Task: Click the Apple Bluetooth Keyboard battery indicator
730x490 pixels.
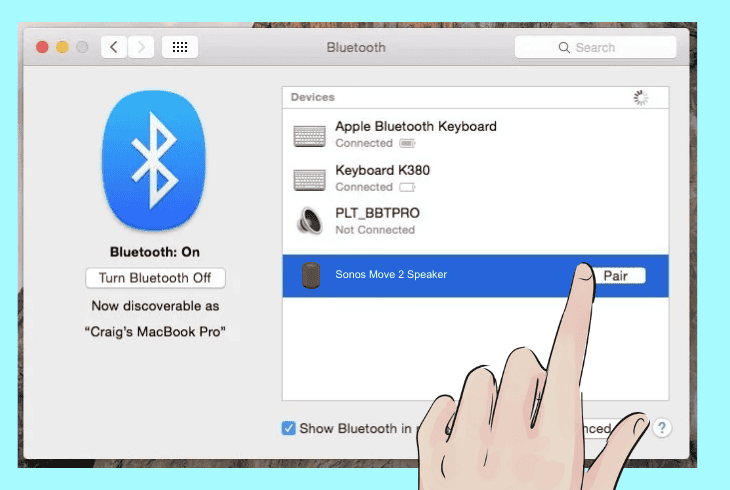Action: pos(407,143)
